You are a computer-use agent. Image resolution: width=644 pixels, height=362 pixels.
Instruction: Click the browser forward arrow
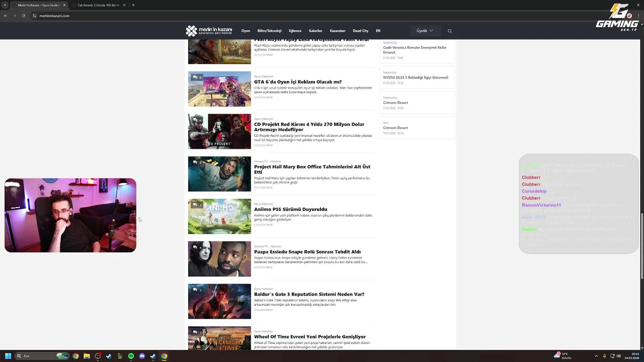point(14,16)
